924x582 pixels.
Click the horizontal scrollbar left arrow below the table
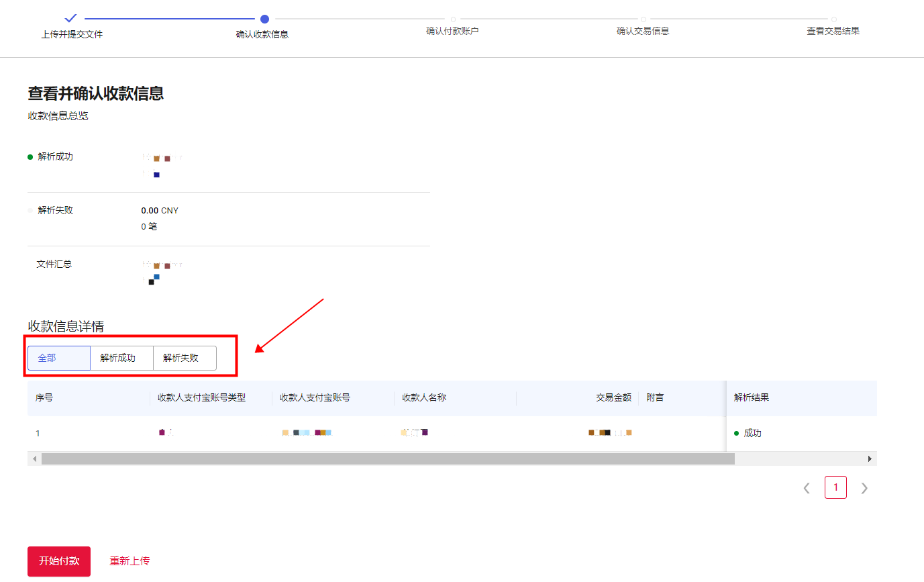34,458
